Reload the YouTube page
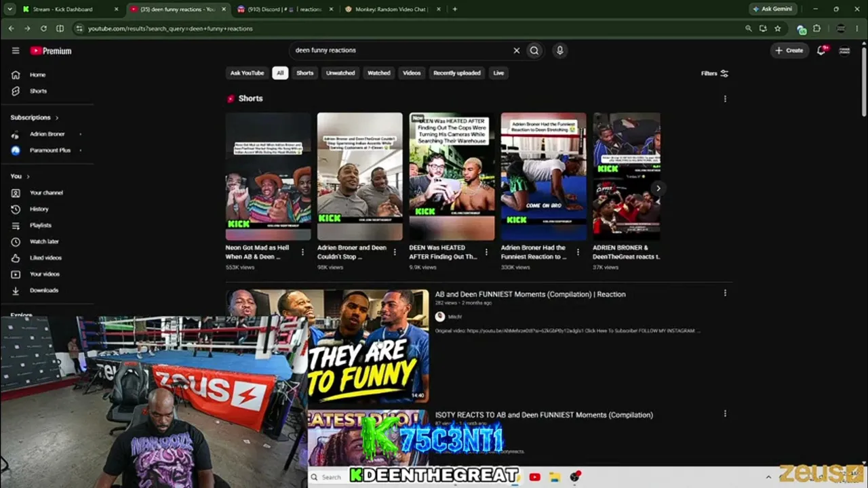The image size is (868, 488). pyautogui.click(x=43, y=28)
